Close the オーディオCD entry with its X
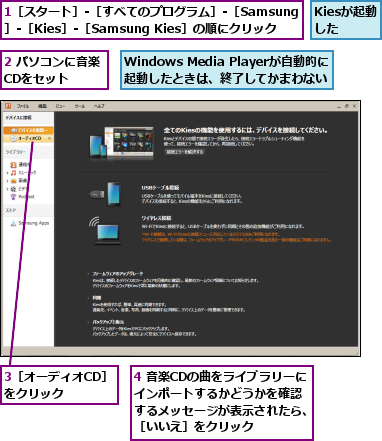The height and width of the screenshot is (441, 382). pyautogui.click(x=50, y=138)
